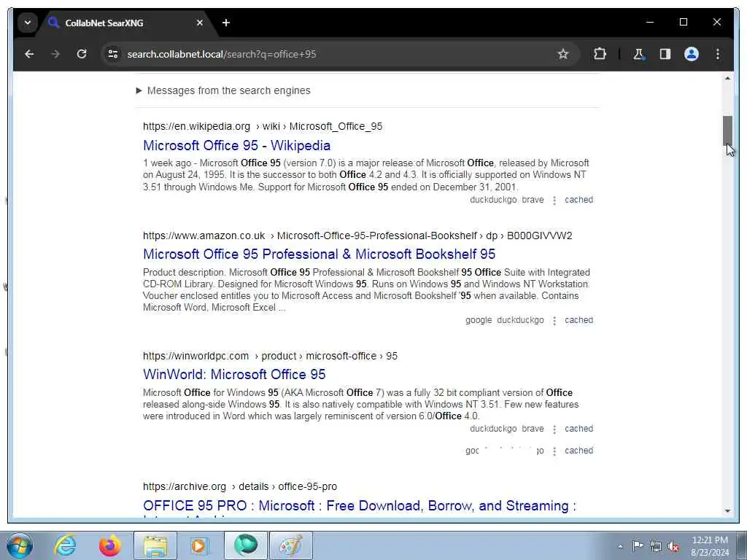Viewport: 747px width, 560px height.
Task: Open cached version of WinWorld result
Action: tap(578, 429)
